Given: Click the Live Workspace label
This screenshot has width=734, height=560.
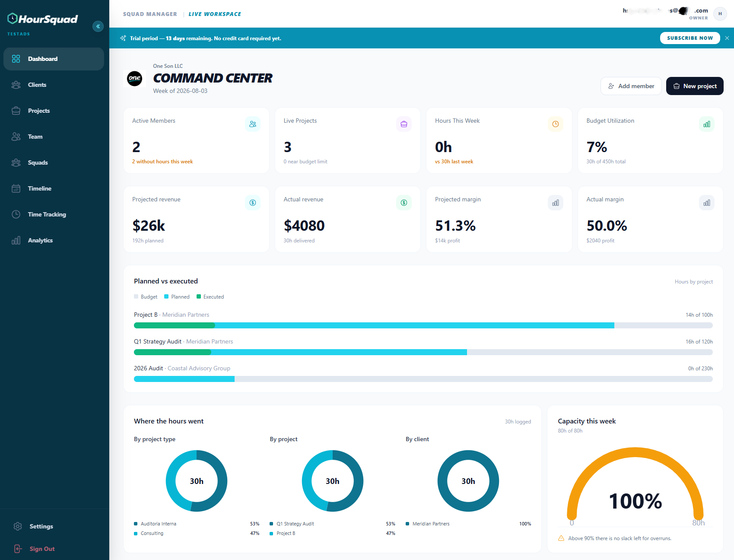Looking at the screenshot, I should click(x=215, y=14).
